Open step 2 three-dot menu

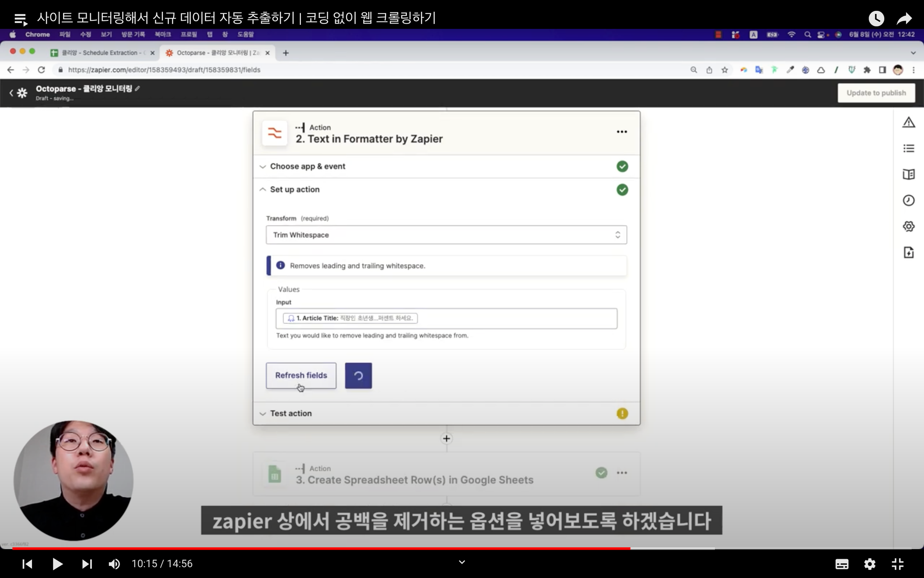622,132
